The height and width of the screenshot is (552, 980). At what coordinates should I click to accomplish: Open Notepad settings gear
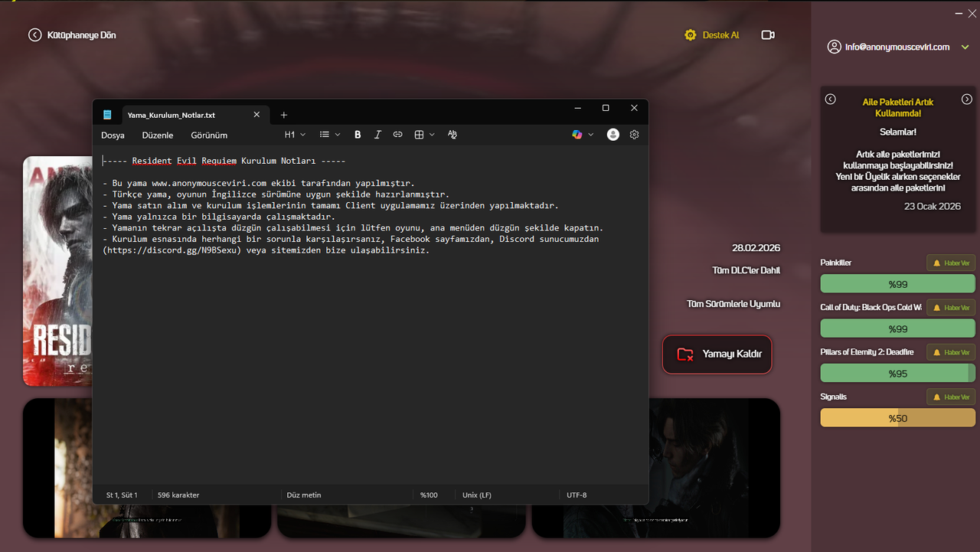click(634, 135)
